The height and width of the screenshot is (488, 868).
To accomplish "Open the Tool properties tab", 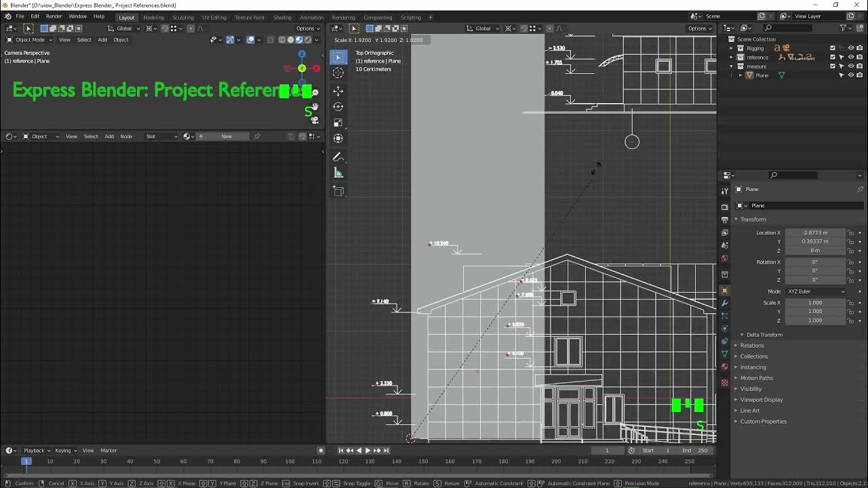I will (725, 191).
